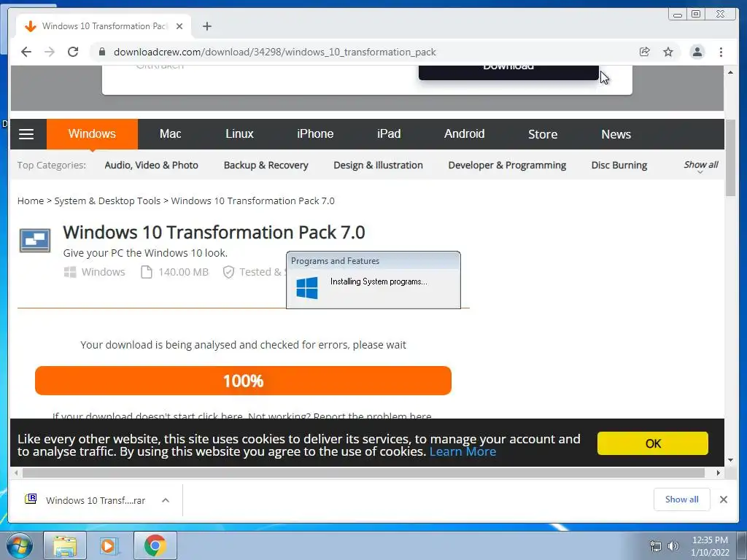The width and height of the screenshot is (747, 560).
Task: Click the browser forward arrow
Action: click(50, 52)
